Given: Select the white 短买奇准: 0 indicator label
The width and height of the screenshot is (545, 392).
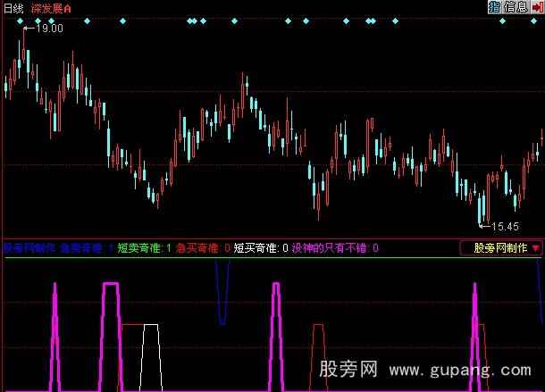Looking at the screenshot, I should 261,247.
